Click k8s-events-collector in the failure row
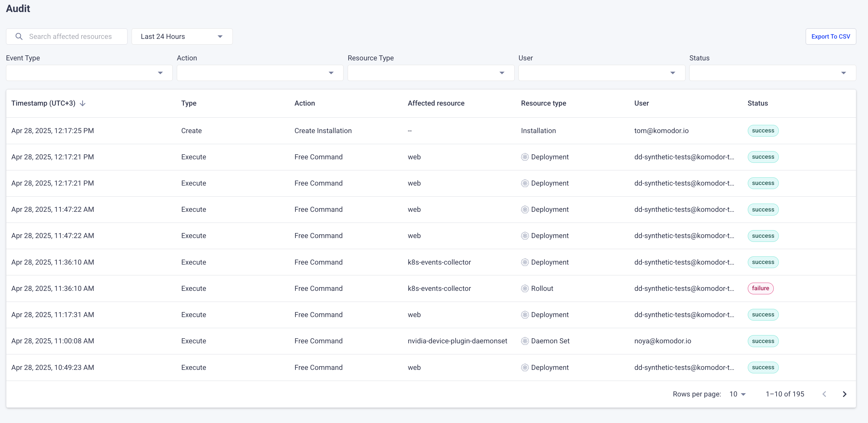The image size is (868, 423). point(439,288)
